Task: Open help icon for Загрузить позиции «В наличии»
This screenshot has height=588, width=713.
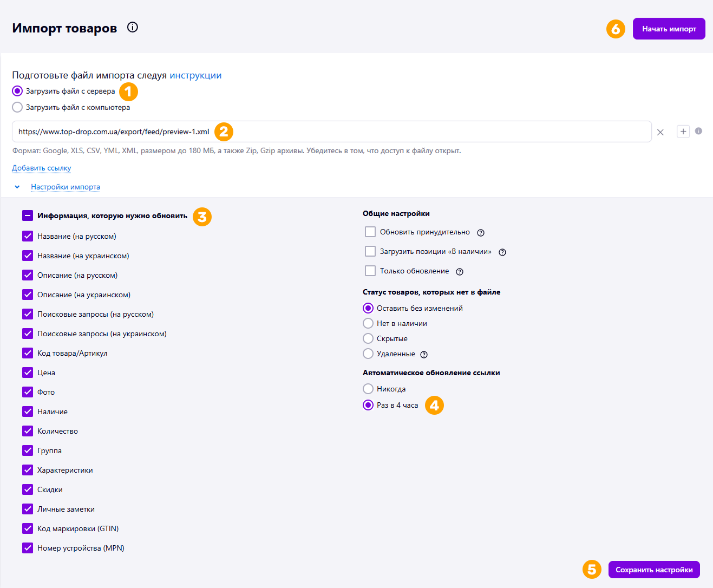Action: 502,252
